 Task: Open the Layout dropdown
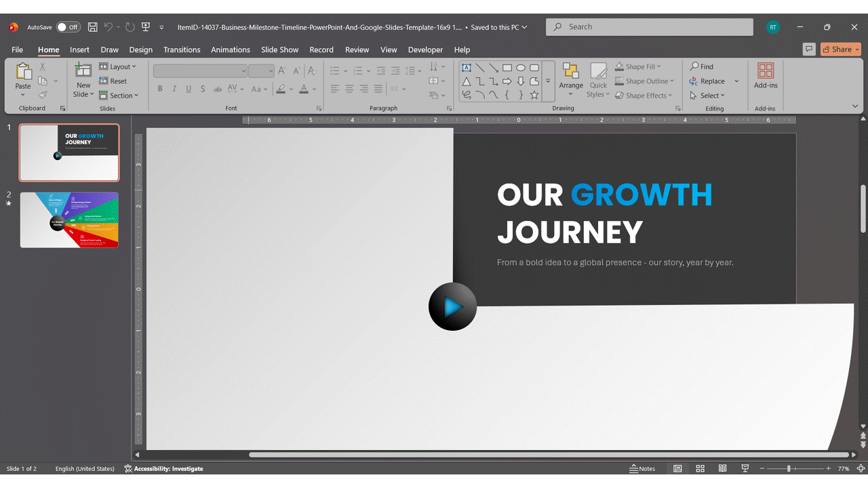tap(118, 66)
